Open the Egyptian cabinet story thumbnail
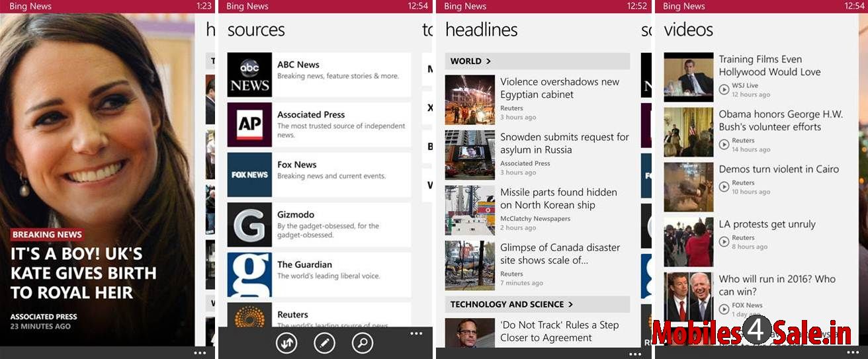868x359 pixels. pyautogui.click(x=470, y=100)
